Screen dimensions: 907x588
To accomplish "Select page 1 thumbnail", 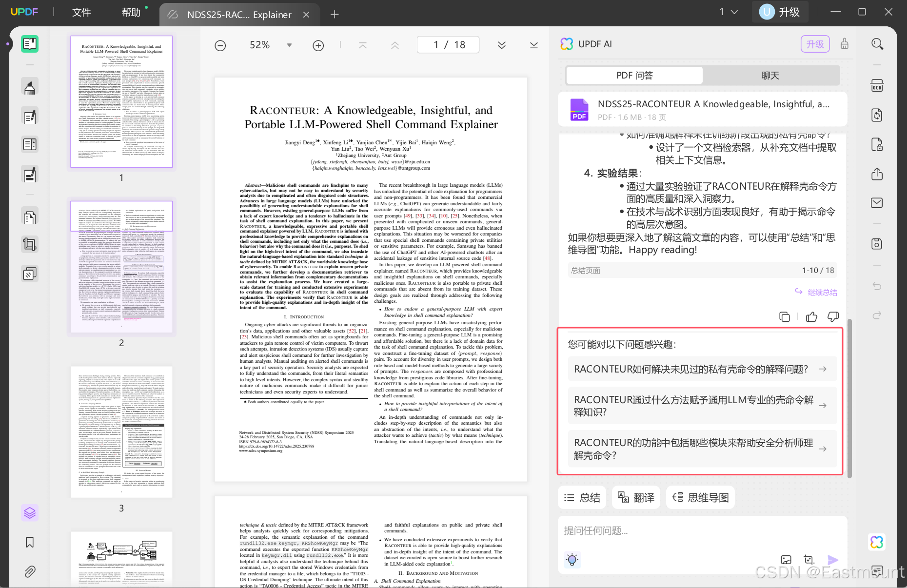I will (x=121, y=101).
